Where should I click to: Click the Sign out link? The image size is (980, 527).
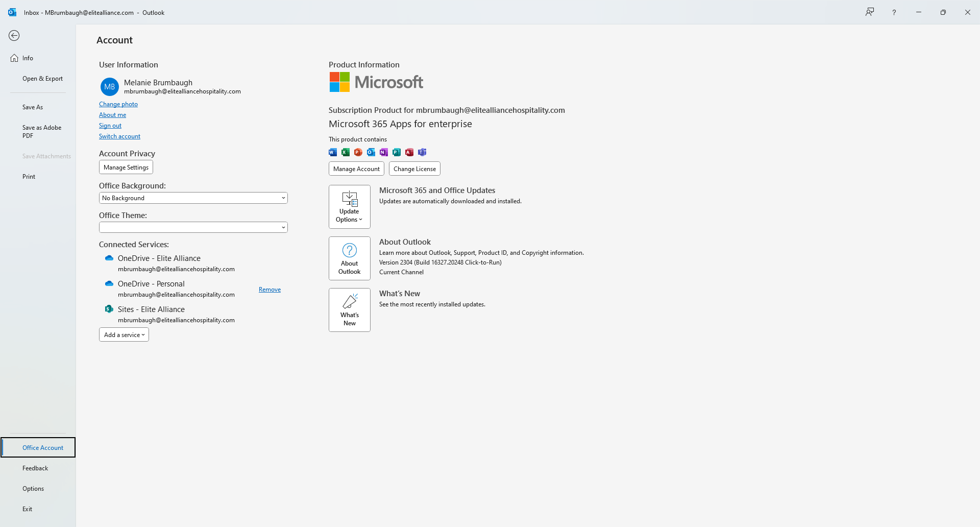(x=110, y=126)
